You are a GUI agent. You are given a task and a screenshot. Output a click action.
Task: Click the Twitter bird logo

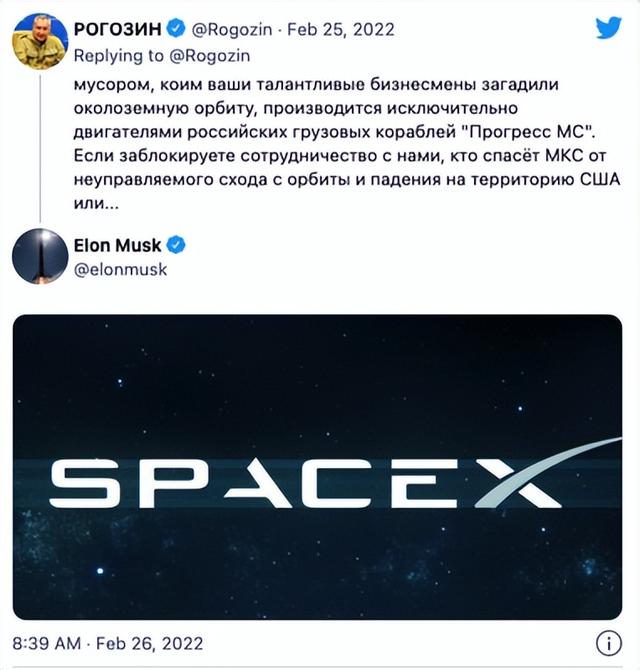tap(609, 28)
